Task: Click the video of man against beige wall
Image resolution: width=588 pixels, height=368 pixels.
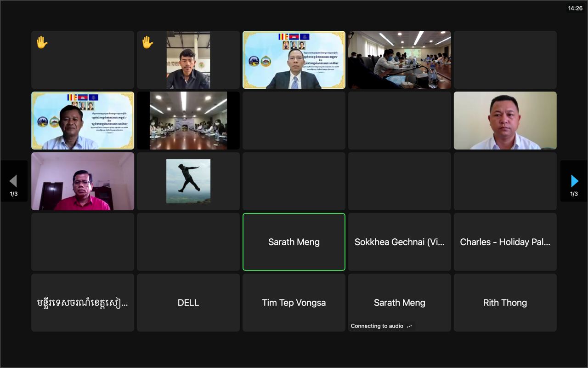Action: click(x=505, y=121)
